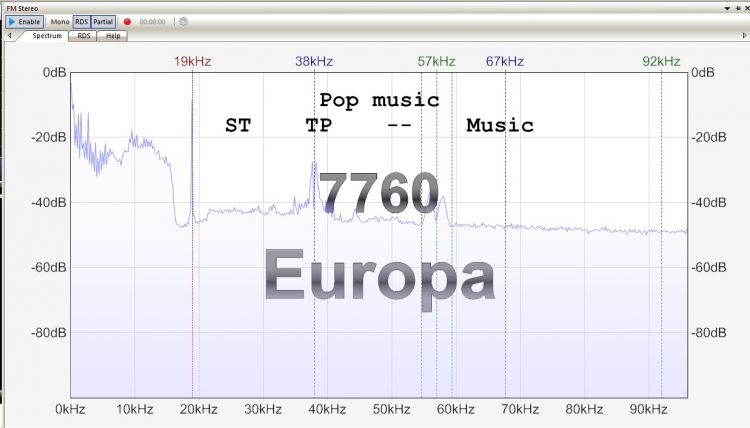Click the 19kHz pilot marker label
The image size is (750, 428).
192,61
